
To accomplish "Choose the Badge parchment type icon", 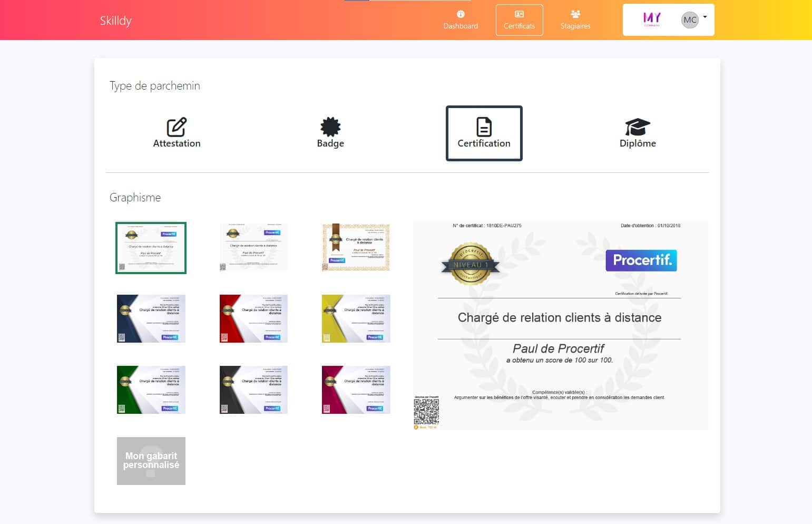I will (330, 127).
